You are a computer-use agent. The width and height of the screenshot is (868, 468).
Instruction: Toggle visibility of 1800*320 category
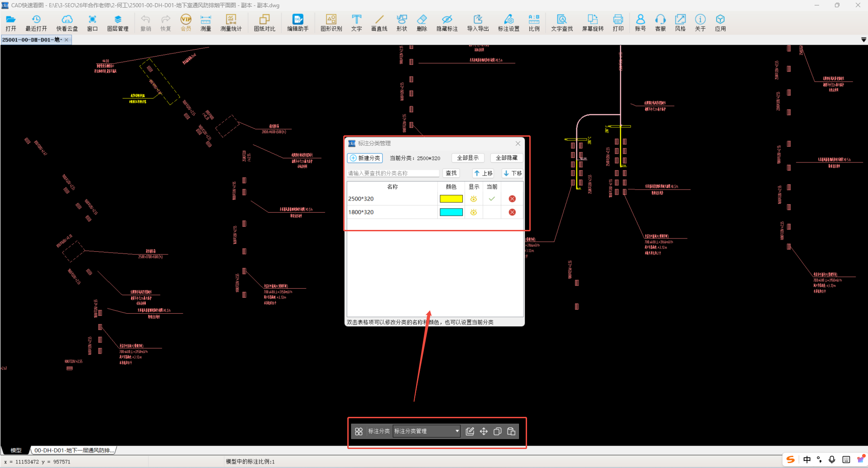pos(474,212)
